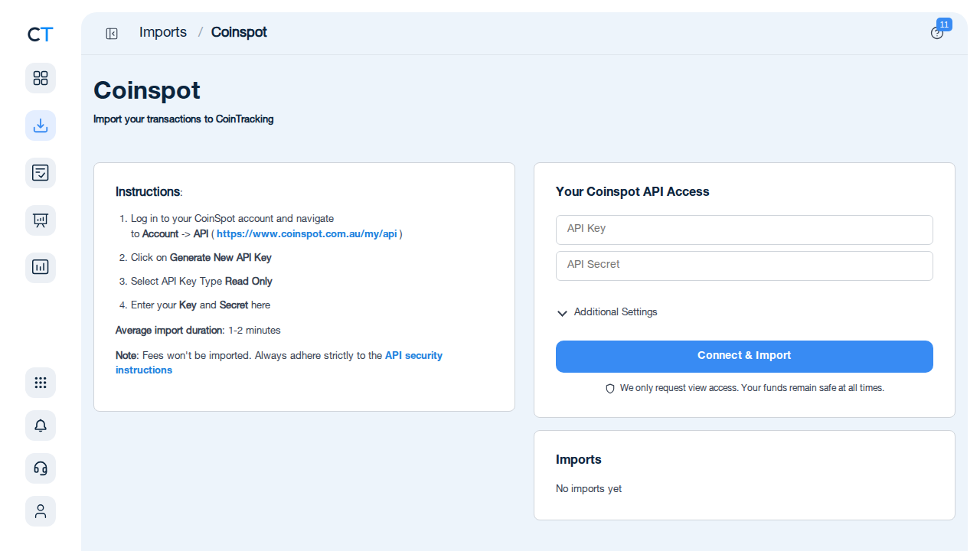980x551 pixels.
Task: Open the apps dot-grid icon in sidebar
Action: 41,383
